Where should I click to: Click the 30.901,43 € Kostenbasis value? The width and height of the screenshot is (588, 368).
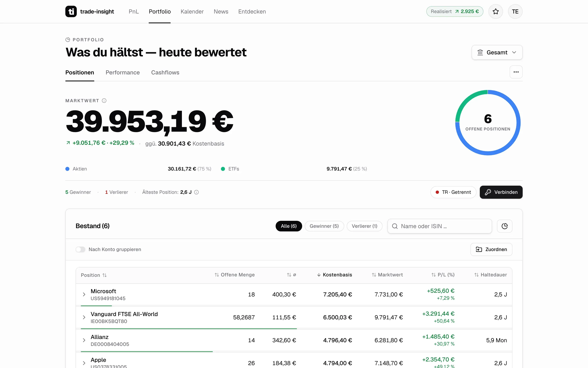tap(174, 144)
